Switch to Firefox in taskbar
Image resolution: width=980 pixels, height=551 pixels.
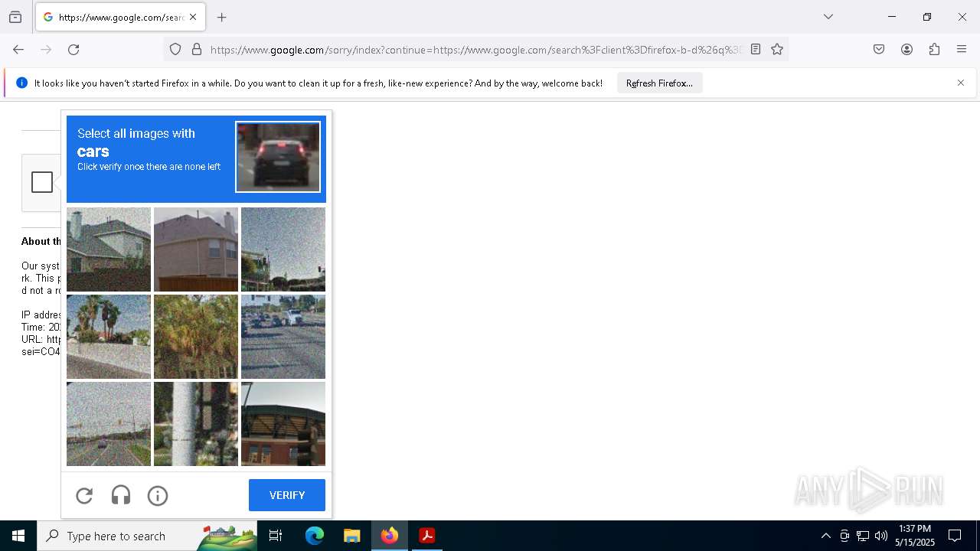[x=389, y=536]
